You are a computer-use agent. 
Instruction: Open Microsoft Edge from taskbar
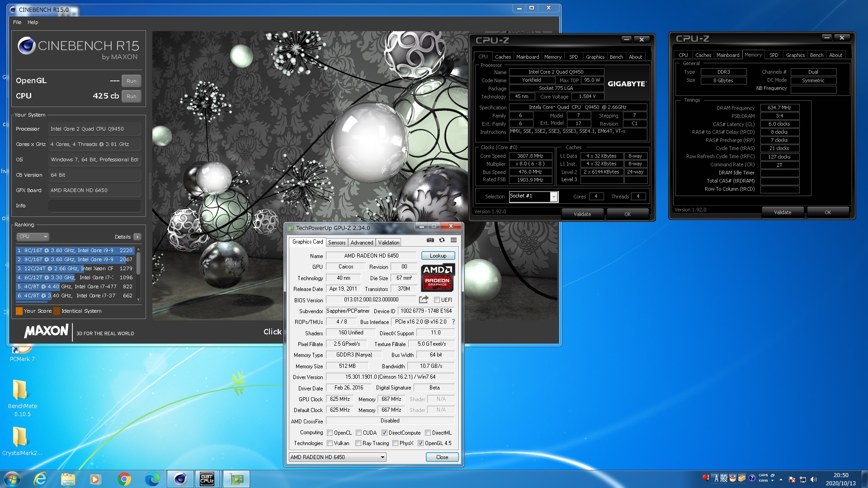(152, 479)
